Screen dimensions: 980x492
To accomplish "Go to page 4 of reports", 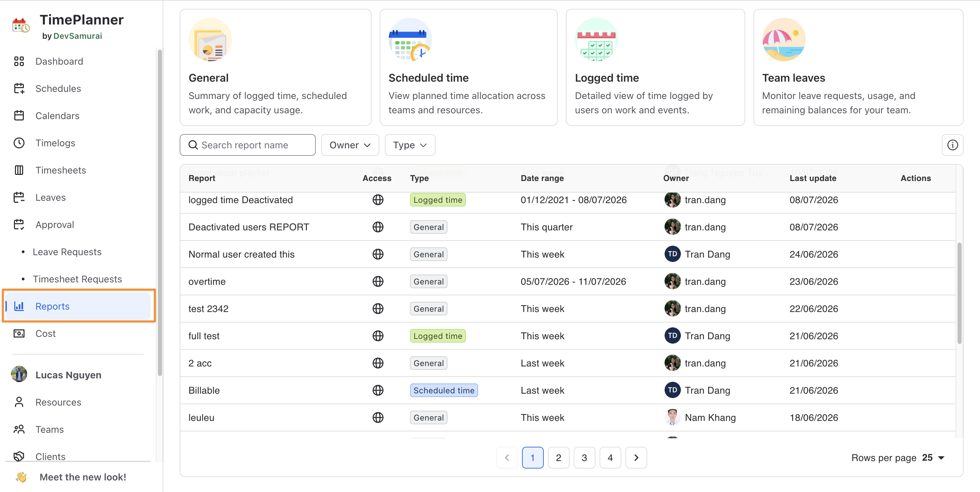I will click(610, 458).
